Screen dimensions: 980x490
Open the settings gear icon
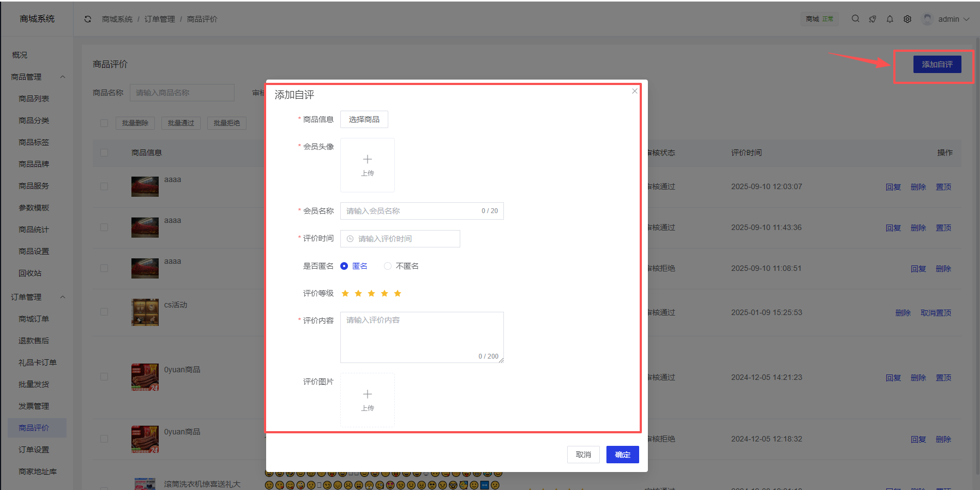[x=907, y=19]
